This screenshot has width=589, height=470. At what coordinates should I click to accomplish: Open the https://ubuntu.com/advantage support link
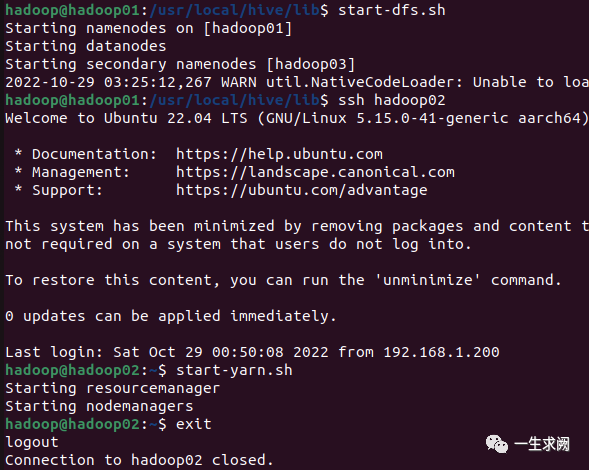(x=302, y=190)
